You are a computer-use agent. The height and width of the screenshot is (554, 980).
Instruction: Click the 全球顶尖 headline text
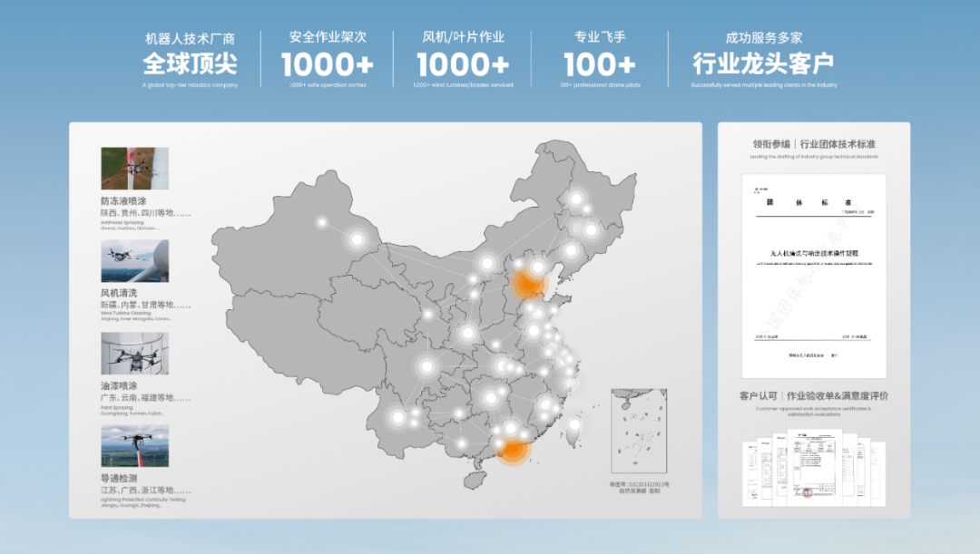[190, 64]
